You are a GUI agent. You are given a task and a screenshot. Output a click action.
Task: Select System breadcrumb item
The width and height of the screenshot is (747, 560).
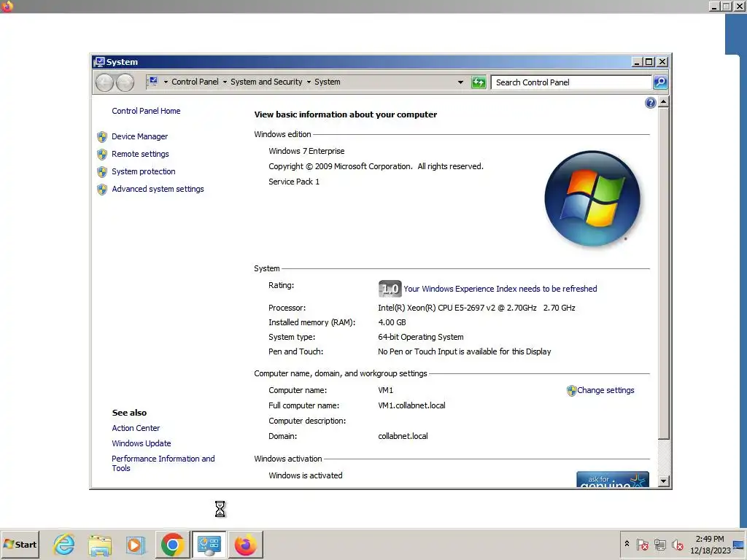click(328, 82)
